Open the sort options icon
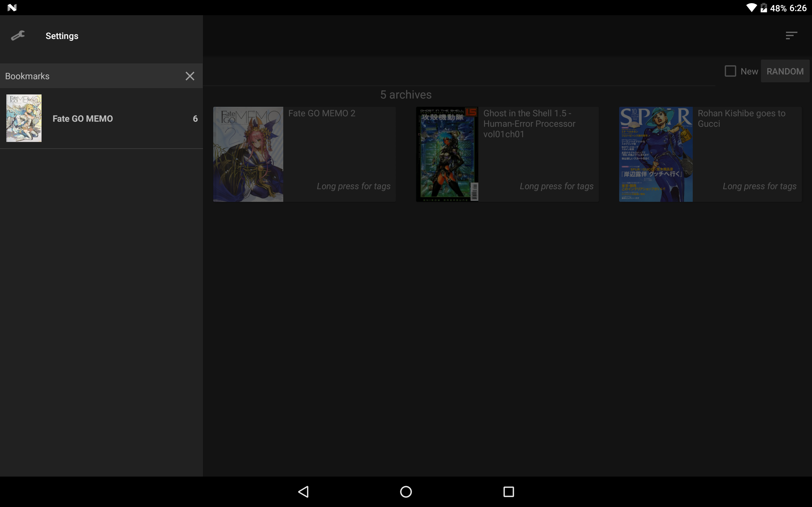This screenshot has height=507, width=812. coord(791,35)
